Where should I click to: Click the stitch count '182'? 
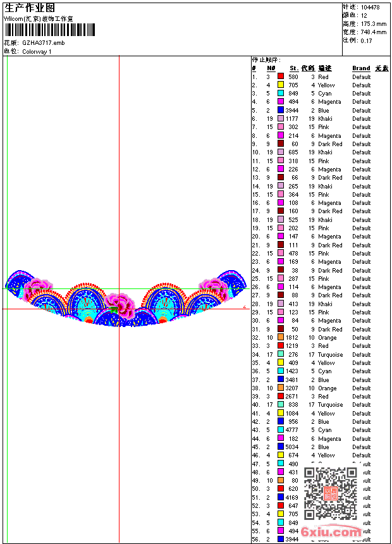coord(293,439)
